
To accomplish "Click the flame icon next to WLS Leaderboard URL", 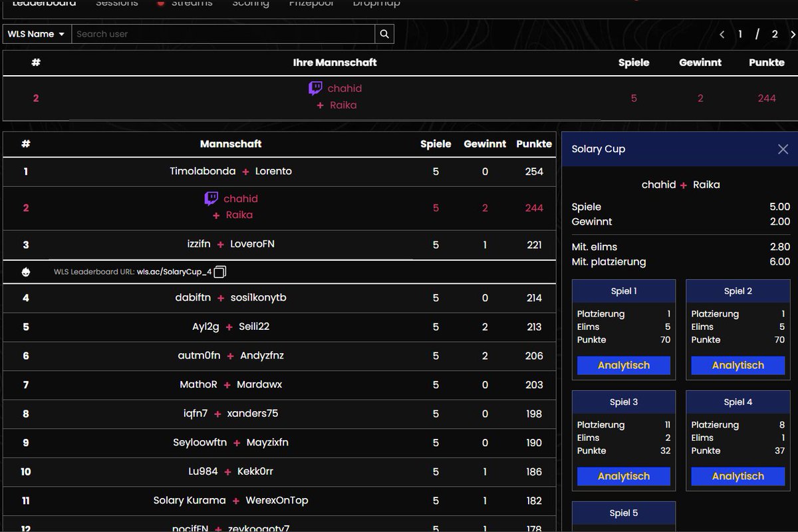I will (26, 271).
